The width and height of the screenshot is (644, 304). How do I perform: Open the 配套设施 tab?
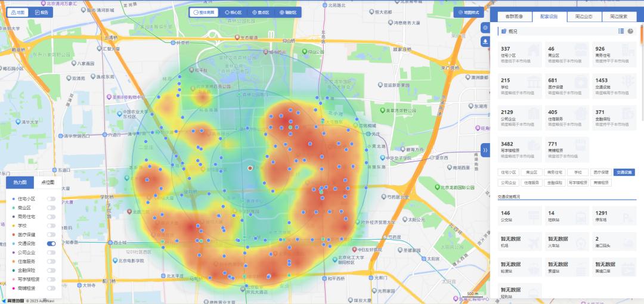coord(549,17)
